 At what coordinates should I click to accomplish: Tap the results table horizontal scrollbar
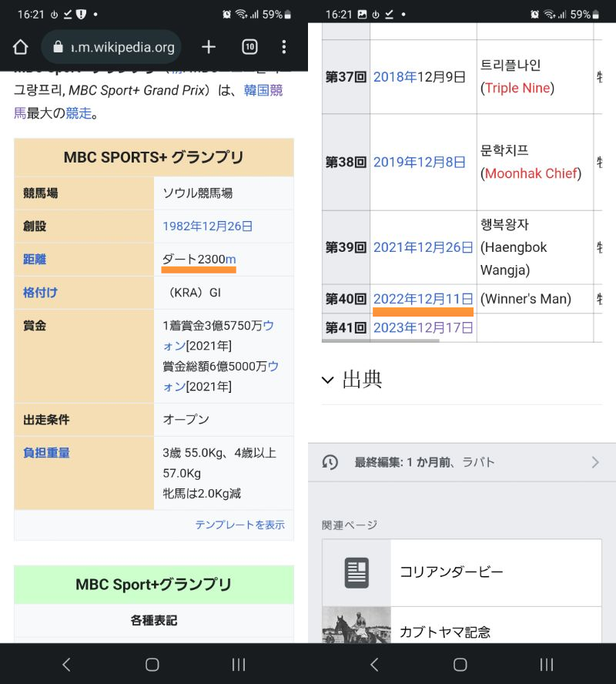coord(380,340)
